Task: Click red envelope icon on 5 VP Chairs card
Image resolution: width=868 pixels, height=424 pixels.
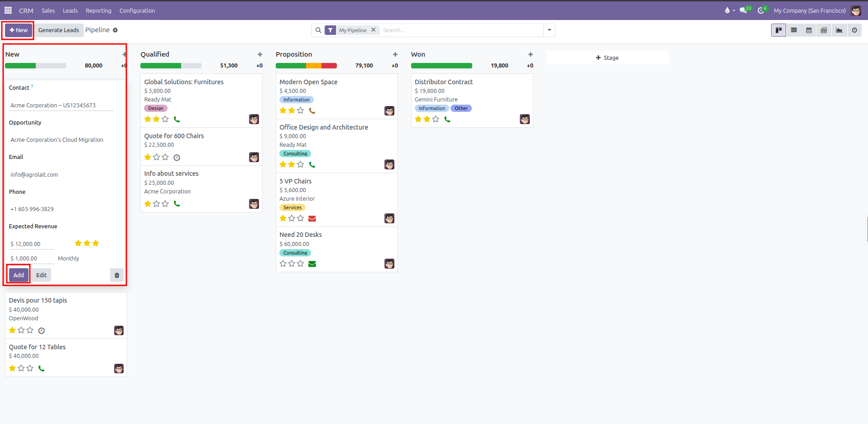Action: tap(312, 219)
